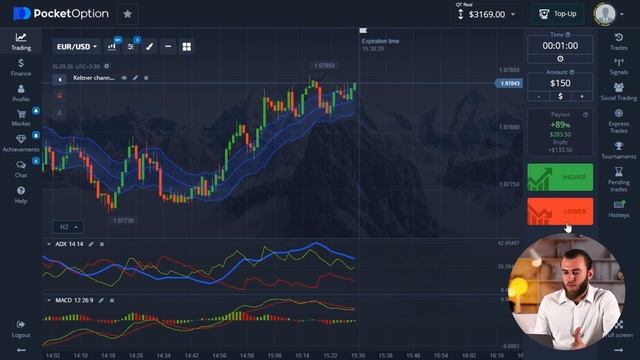The width and height of the screenshot is (640, 360).
Task: Decrease the trade amount with minus
Action: point(539,96)
